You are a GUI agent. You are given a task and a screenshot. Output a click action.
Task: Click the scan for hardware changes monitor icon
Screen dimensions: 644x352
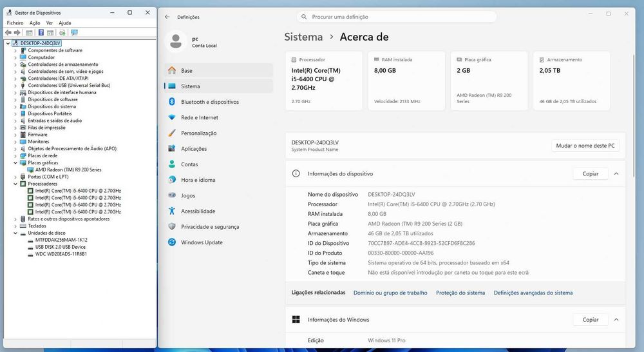(74, 32)
